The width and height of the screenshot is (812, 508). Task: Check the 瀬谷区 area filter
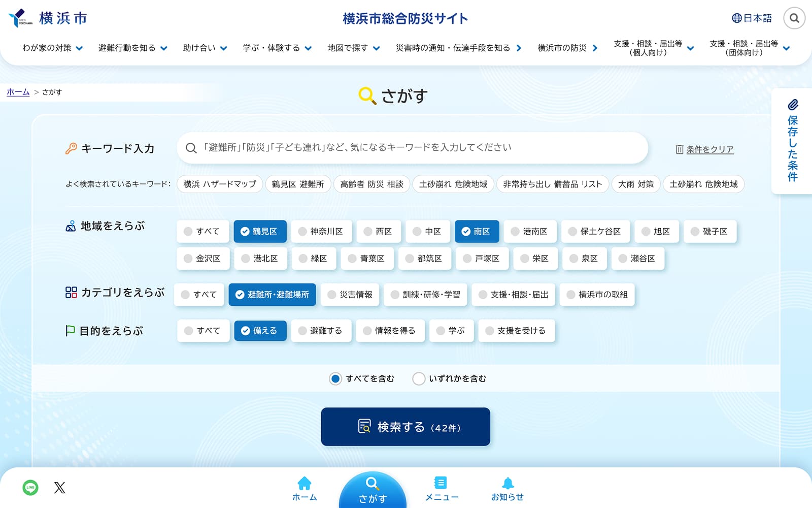(x=638, y=259)
